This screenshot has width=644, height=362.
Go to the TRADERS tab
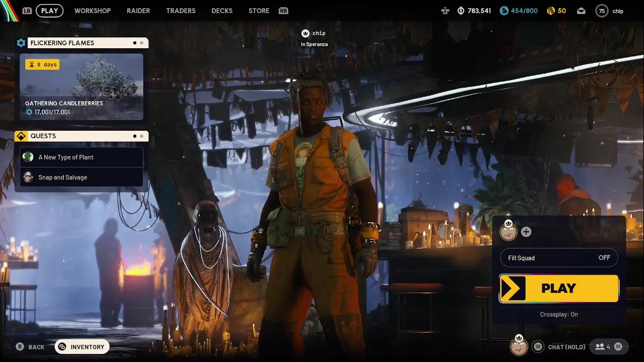[181, 11]
